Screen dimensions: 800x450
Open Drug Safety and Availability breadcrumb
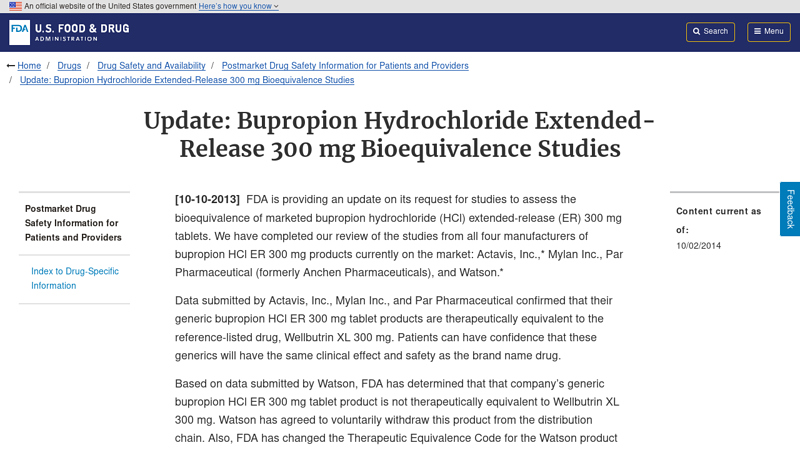point(151,66)
